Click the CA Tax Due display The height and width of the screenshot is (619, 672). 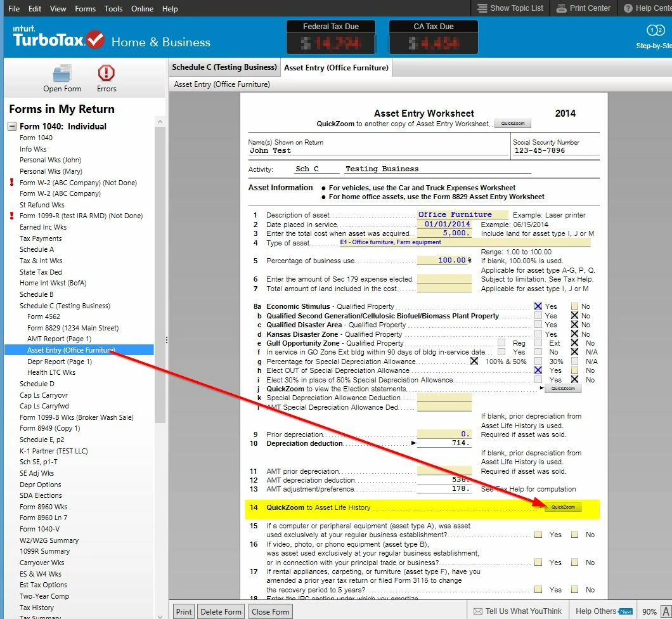click(433, 37)
